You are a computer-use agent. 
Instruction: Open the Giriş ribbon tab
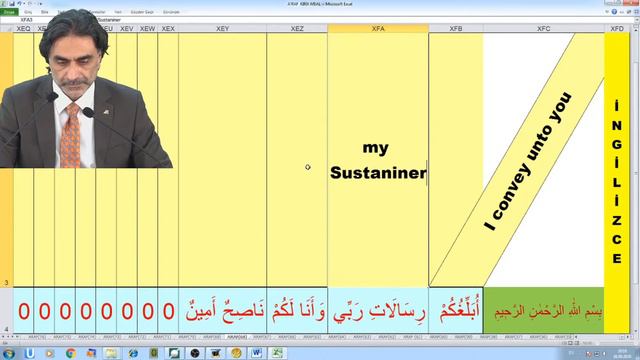pos(28,12)
